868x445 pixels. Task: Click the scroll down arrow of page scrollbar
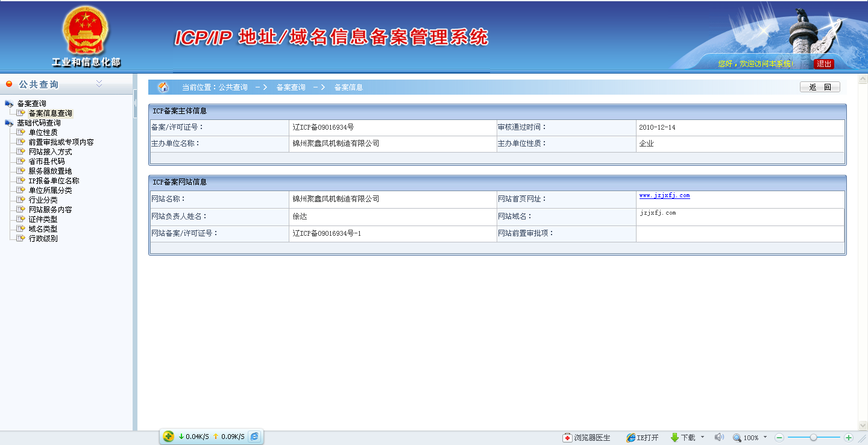[x=863, y=426]
